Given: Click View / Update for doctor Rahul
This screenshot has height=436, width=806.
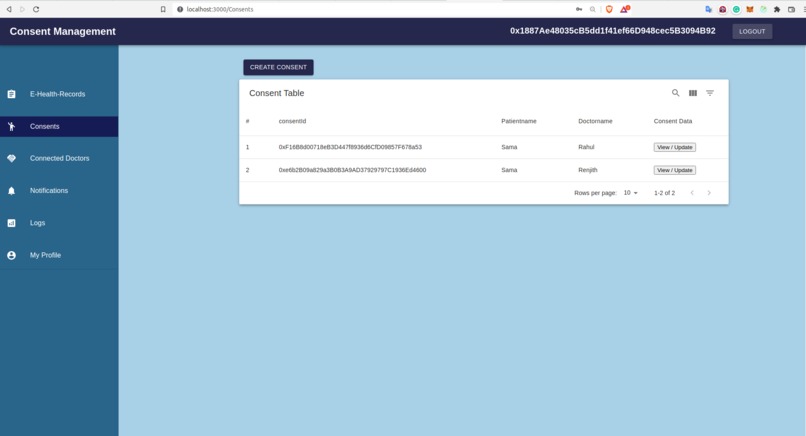Looking at the screenshot, I should point(674,147).
